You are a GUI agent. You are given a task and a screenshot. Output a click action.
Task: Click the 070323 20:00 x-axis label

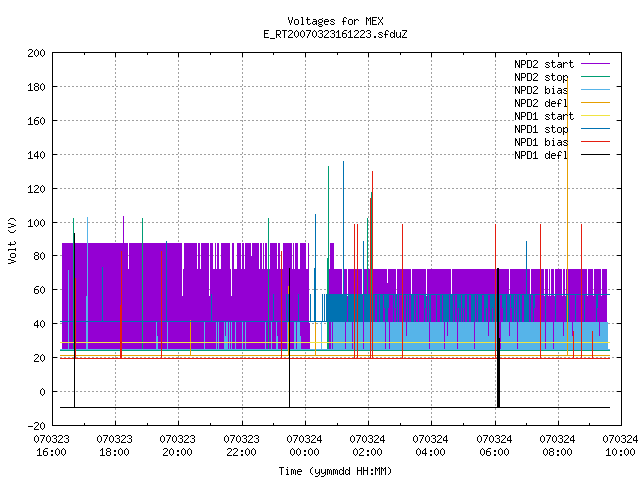178,446
